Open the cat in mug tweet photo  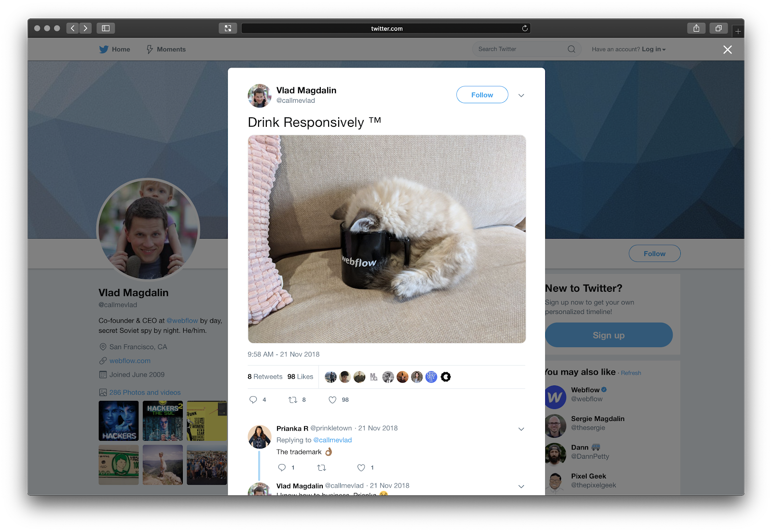(x=387, y=239)
